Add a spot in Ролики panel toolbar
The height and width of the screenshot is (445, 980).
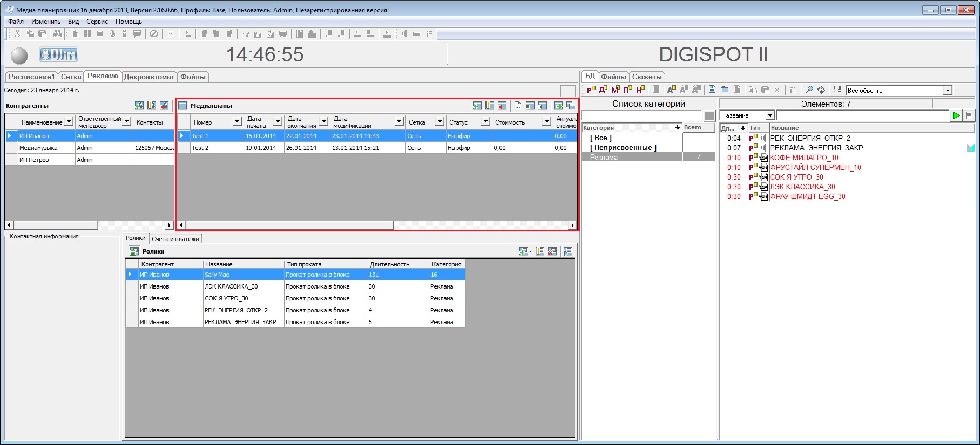click(x=525, y=251)
